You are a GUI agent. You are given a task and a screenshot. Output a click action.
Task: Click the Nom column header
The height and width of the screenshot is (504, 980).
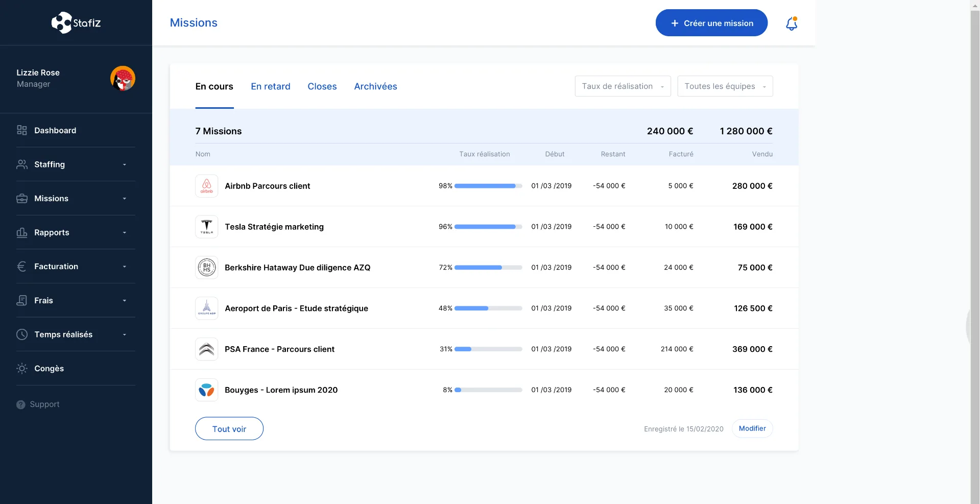pyautogui.click(x=203, y=154)
